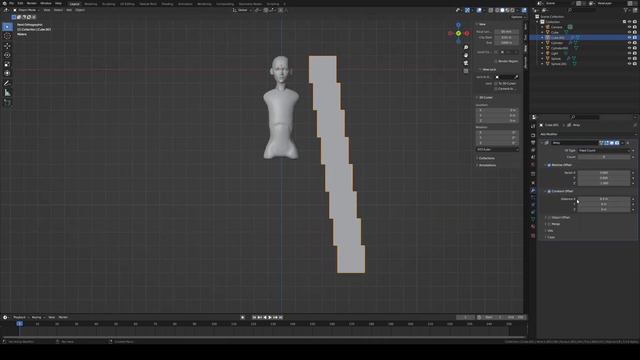The height and width of the screenshot is (360, 640).
Task: Open the Global transform orientation dropdown
Action: tap(242, 10)
